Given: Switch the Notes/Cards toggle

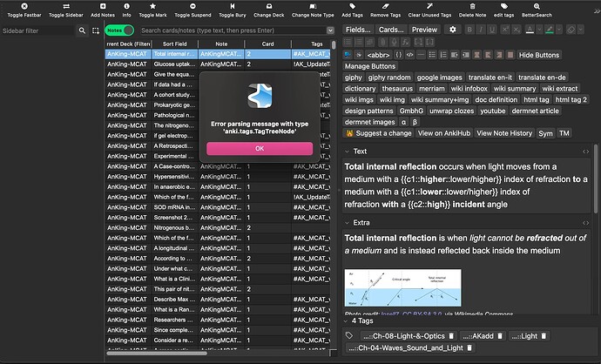Looking at the screenshot, I should (x=119, y=30).
